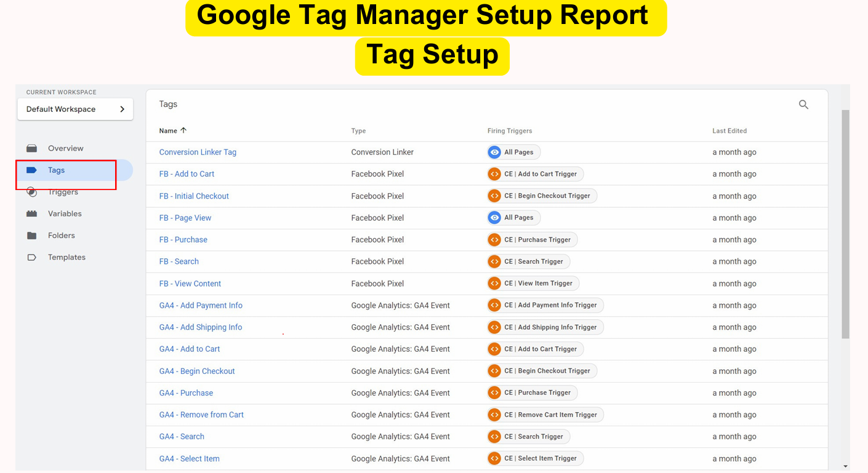This screenshot has height=473, width=868.
Task: Open FB - Search tag
Action: (179, 261)
